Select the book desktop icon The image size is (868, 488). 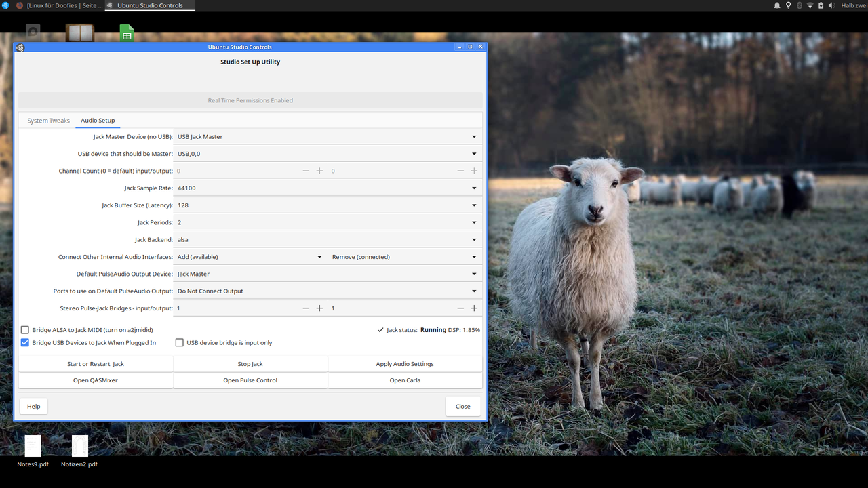point(80,33)
